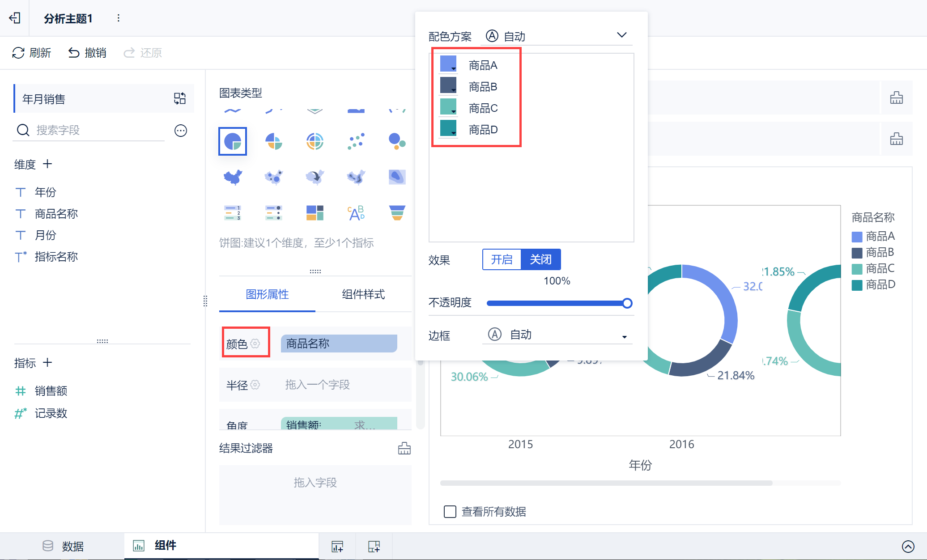Screen dimensions: 927x560
Task: Select the pie chart type icon
Action: pos(232,141)
